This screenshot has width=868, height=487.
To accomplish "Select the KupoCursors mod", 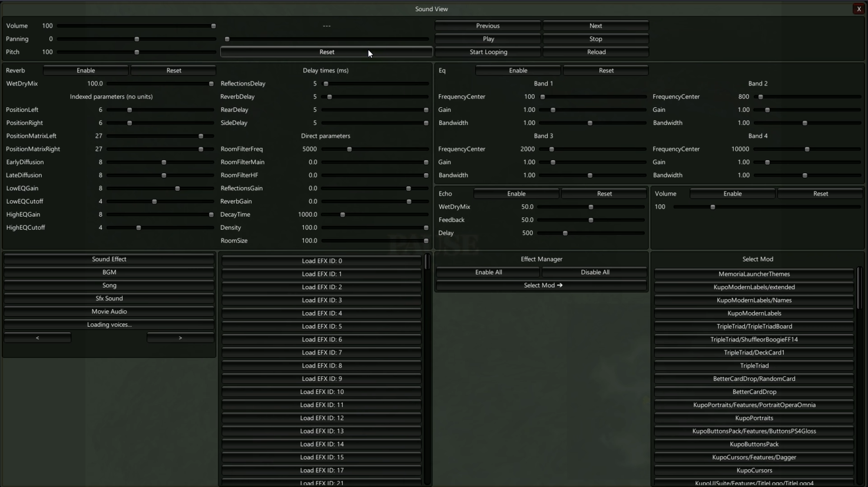I will [754, 471].
